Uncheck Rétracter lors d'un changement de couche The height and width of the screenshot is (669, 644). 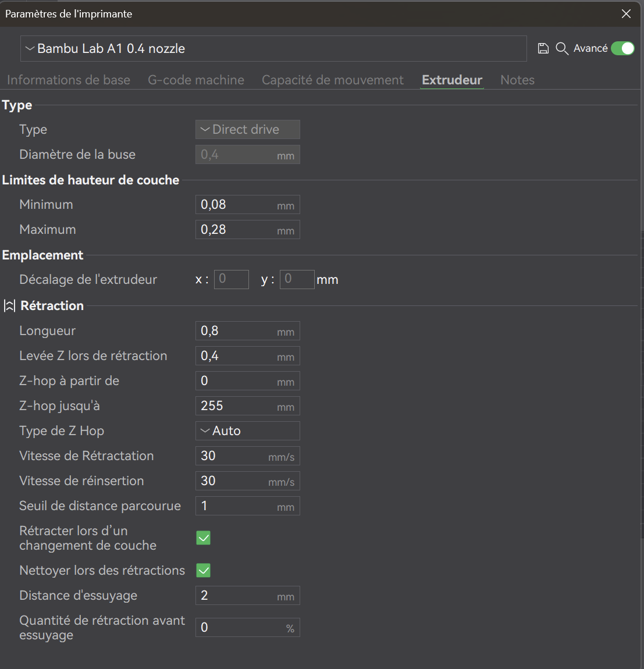[203, 538]
